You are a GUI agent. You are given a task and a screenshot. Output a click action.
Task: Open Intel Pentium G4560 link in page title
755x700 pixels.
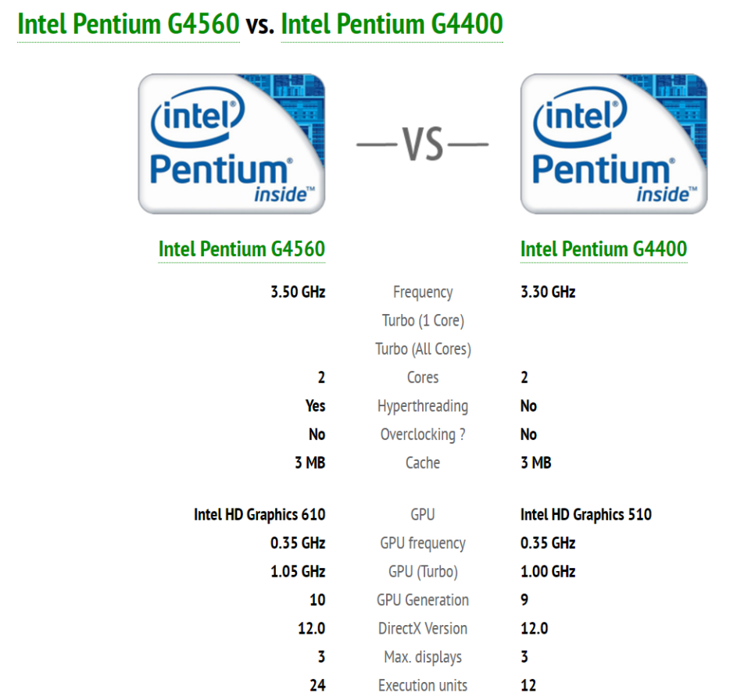pos(128,24)
